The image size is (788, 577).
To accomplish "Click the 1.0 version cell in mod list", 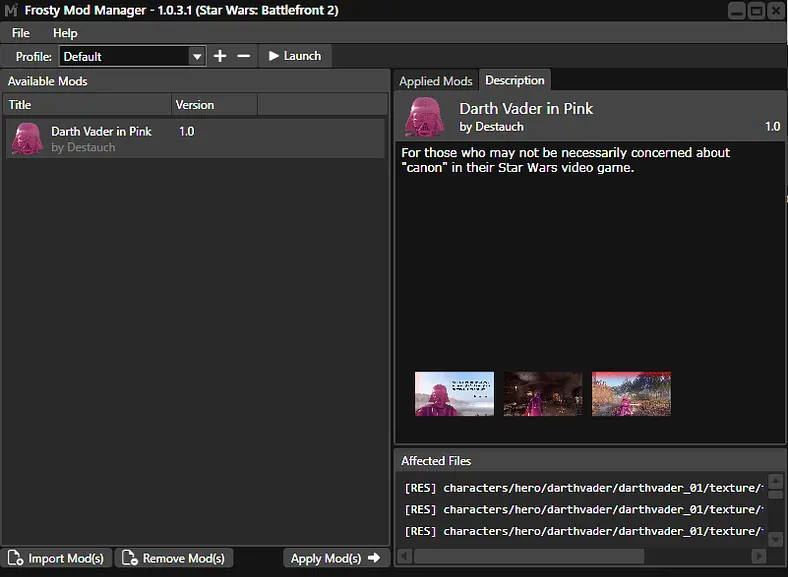I will (186, 132).
